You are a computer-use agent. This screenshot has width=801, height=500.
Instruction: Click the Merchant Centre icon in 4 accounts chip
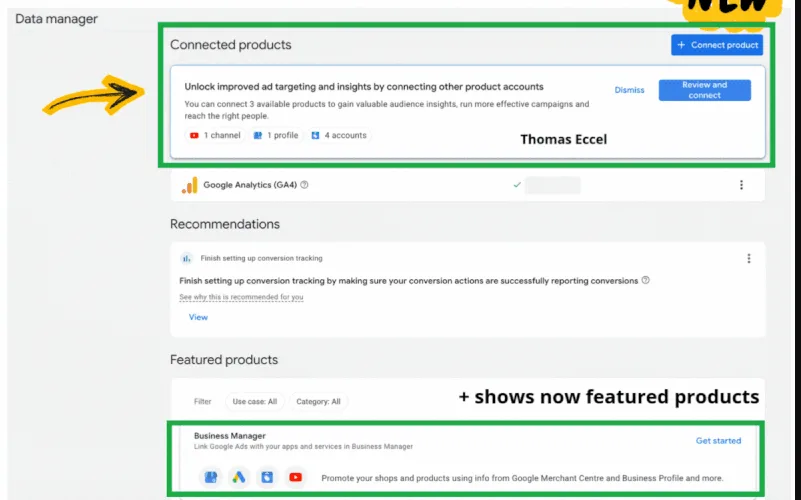(316, 135)
